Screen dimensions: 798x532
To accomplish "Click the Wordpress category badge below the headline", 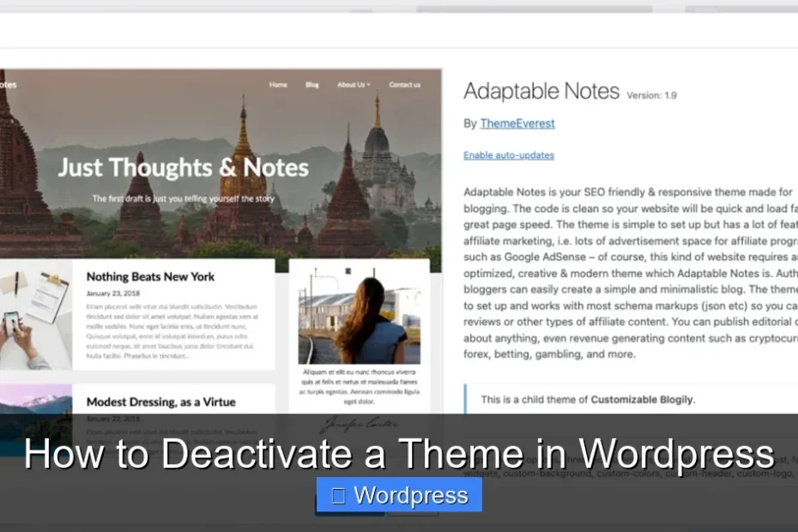I will click(399, 495).
